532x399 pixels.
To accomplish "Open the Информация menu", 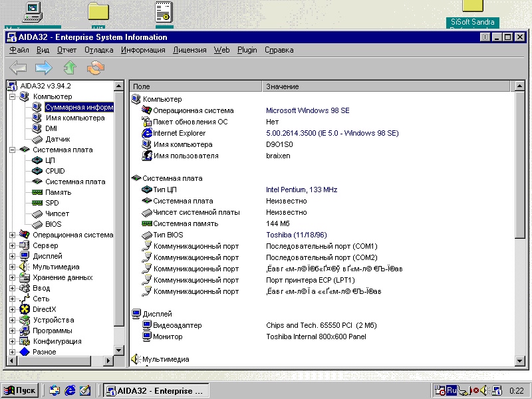I will [143, 50].
